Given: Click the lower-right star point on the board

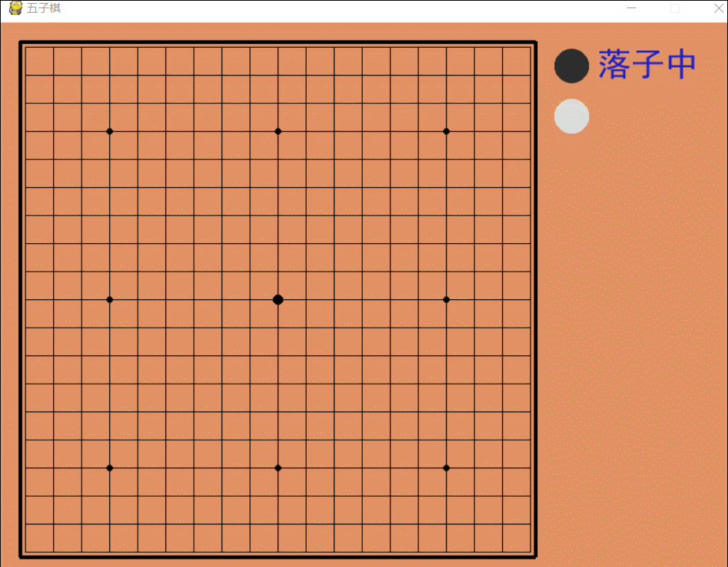Looking at the screenshot, I should pos(446,468).
